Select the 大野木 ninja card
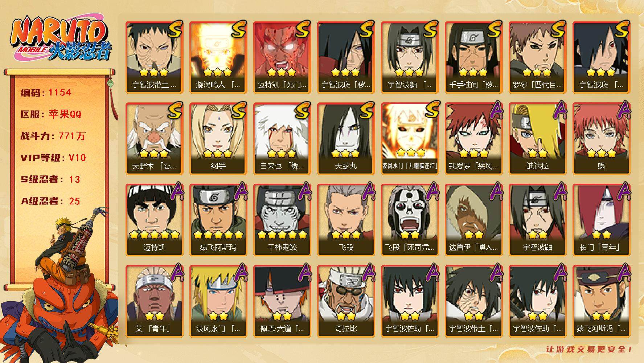The image size is (644, 363). (154, 139)
